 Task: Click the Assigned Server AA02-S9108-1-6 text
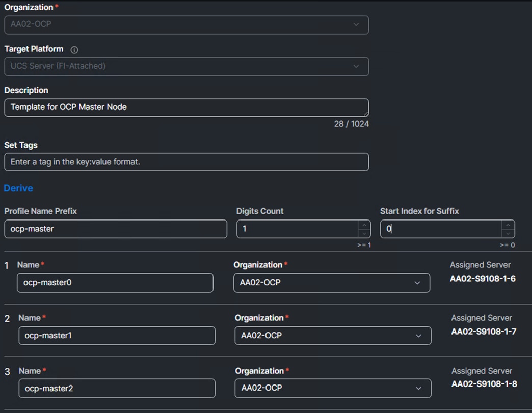click(482, 279)
